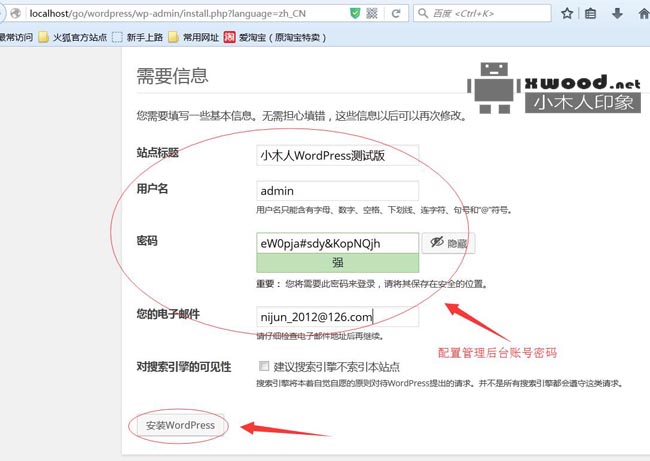
Task: Click the 用户名 label
Action: click(x=152, y=189)
